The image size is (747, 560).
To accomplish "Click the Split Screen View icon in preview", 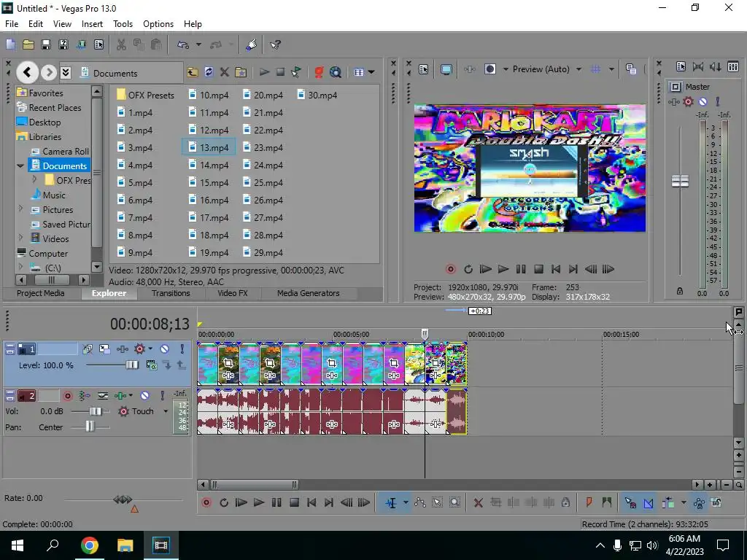I will [489, 69].
